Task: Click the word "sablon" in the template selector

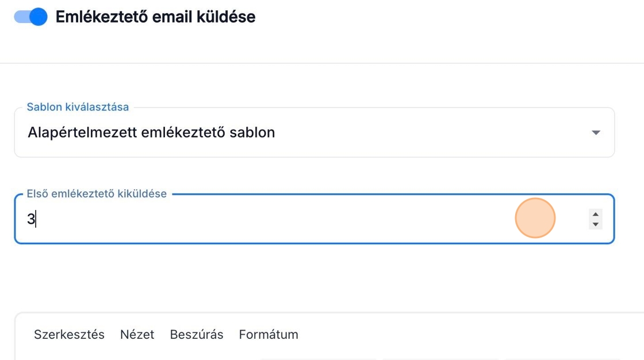Action: (x=252, y=133)
